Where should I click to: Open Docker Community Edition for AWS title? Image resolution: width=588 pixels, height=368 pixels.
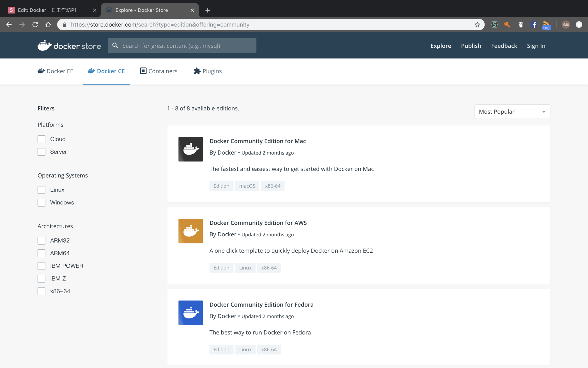pos(258,223)
